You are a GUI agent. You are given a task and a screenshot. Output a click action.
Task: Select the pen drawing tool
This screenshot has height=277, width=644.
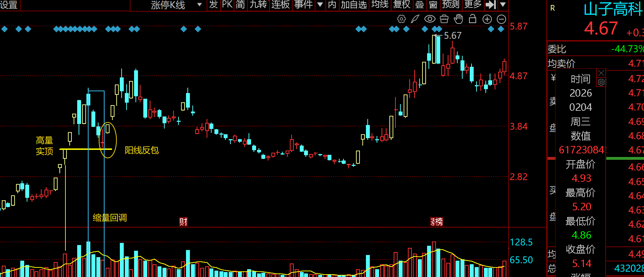pyautogui.click(x=415, y=19)
